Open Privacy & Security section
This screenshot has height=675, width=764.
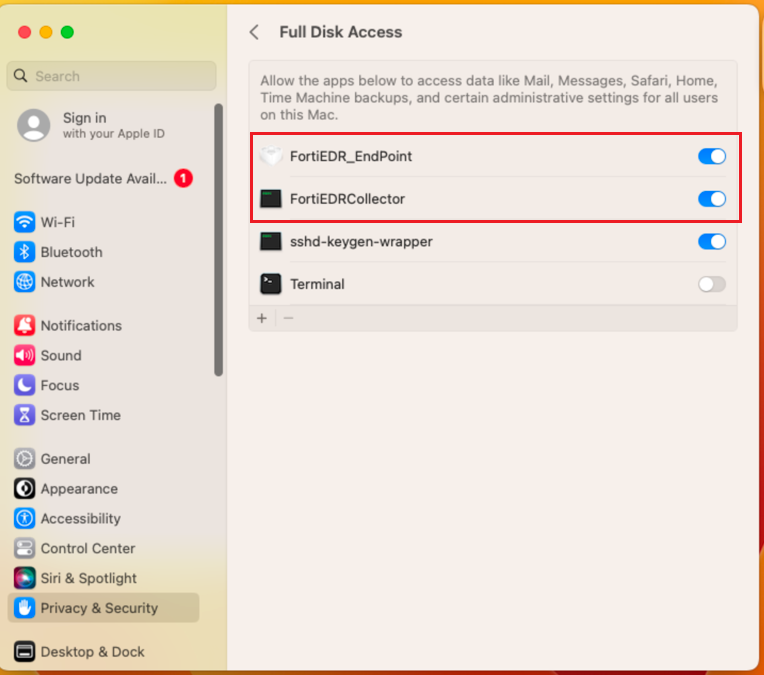click(99, 608)
